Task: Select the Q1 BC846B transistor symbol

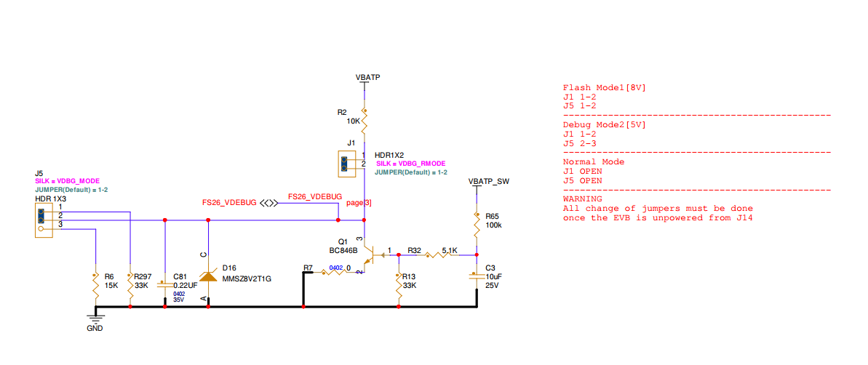Action: click(372, 255)
